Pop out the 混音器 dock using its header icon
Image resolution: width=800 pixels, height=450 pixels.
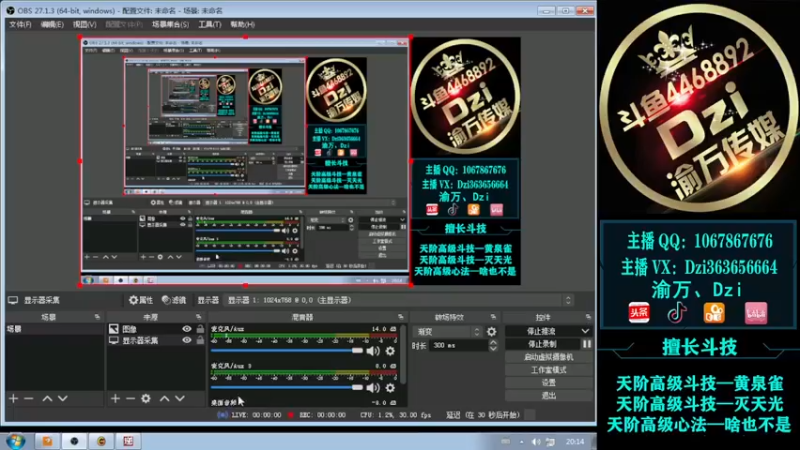[x=401, y=317]
